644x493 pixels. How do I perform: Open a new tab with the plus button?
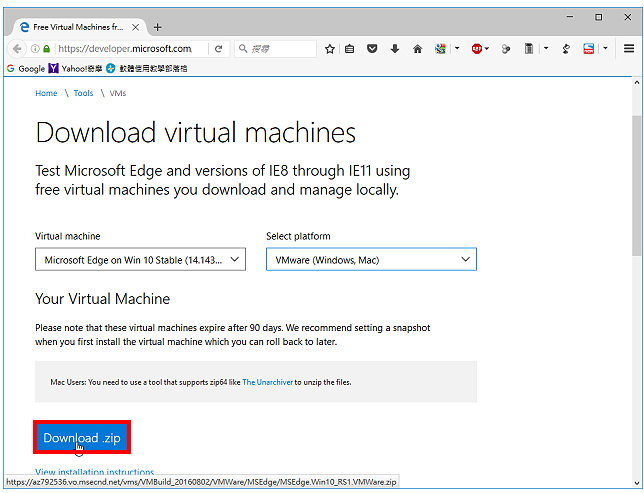[157, 28]
